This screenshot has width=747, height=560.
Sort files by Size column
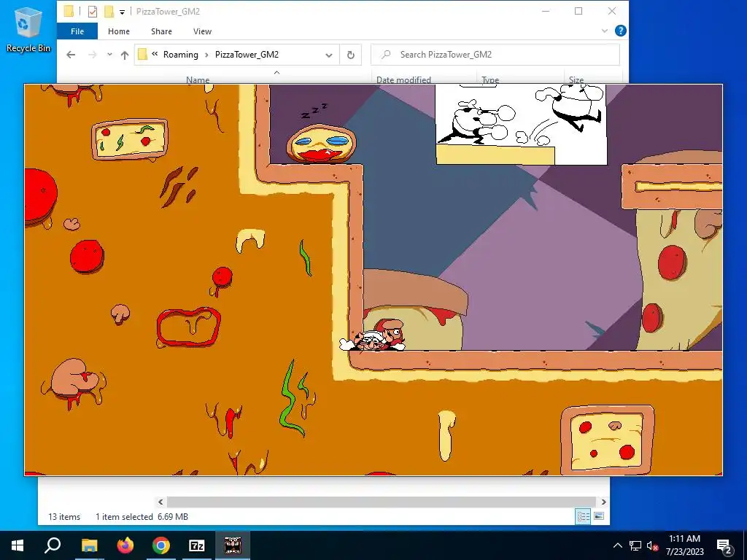pyautogui.click(x=576, y=79)
